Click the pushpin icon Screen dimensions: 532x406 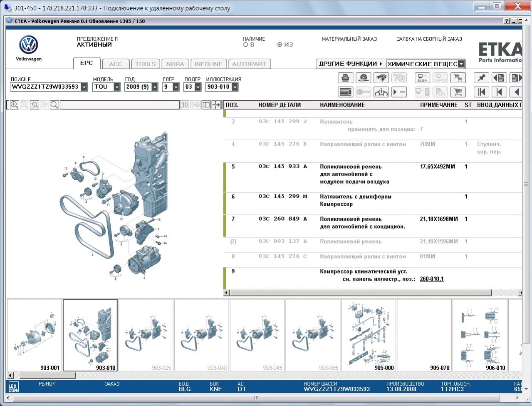(x=481, y=78)
